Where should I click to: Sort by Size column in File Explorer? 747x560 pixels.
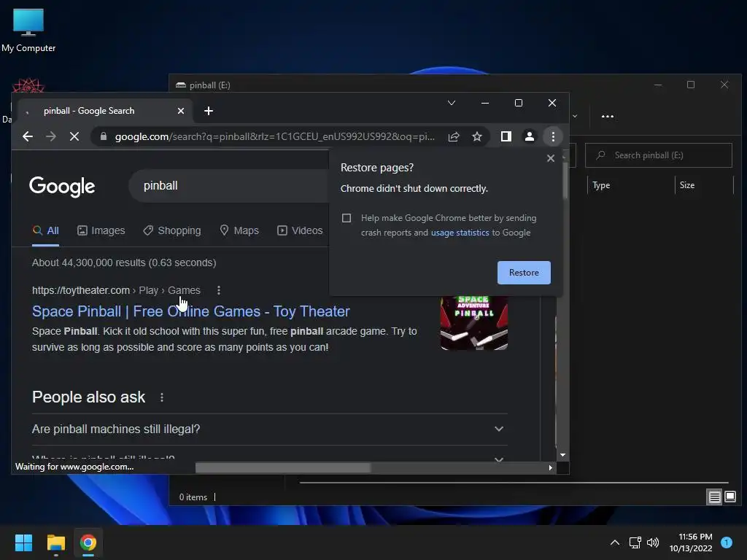point(687,185)
